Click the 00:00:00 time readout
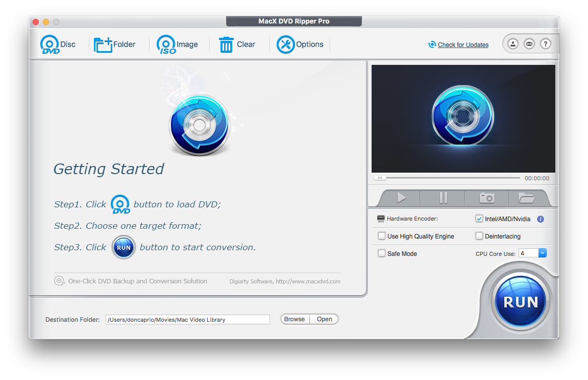Image resolution: width=588 pixels, height=380 pixels. (x=537, y=178)
